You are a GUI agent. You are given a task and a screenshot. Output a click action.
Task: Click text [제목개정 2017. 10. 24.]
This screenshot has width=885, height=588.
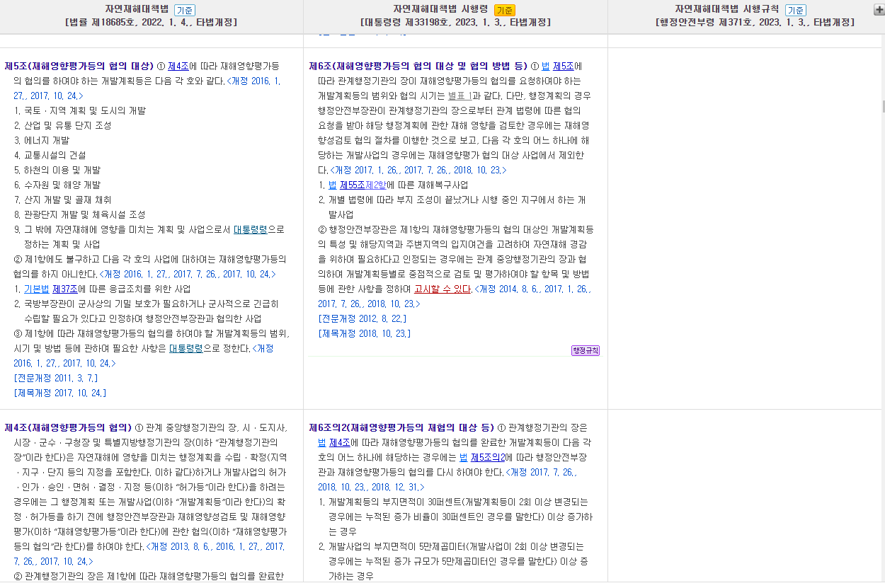coord(60,393)
